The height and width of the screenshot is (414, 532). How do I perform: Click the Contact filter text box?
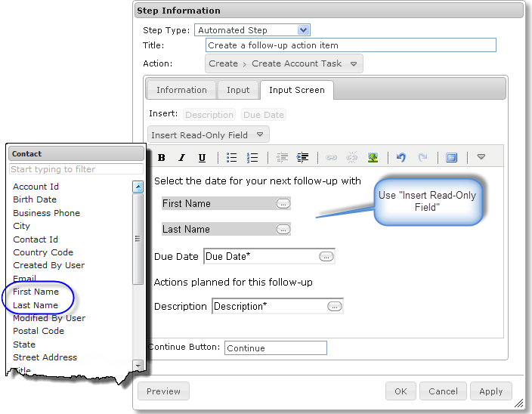tap(76, 169)
